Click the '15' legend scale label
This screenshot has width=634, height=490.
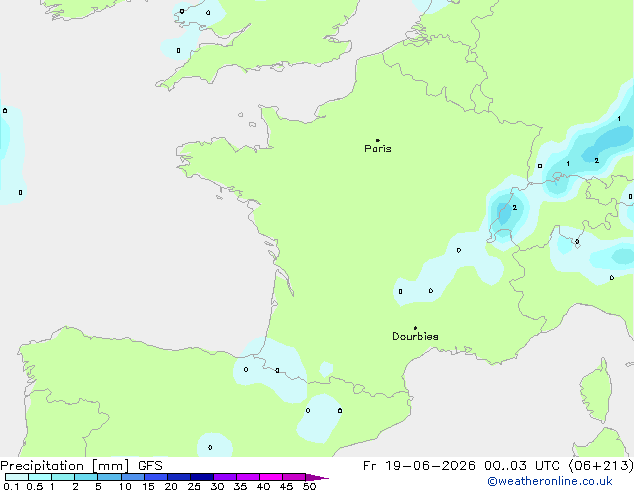pyautogui.click(x=148, y=486)
